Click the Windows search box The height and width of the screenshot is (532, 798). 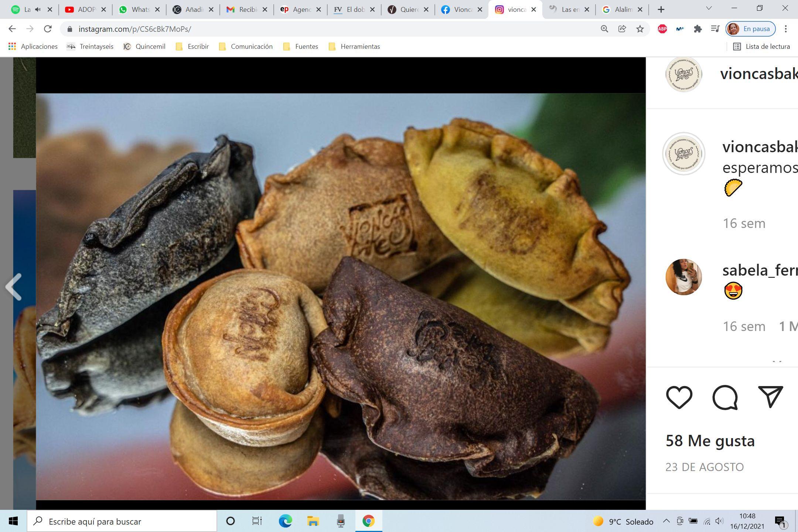pyautogui.click(x=122, y=521)
